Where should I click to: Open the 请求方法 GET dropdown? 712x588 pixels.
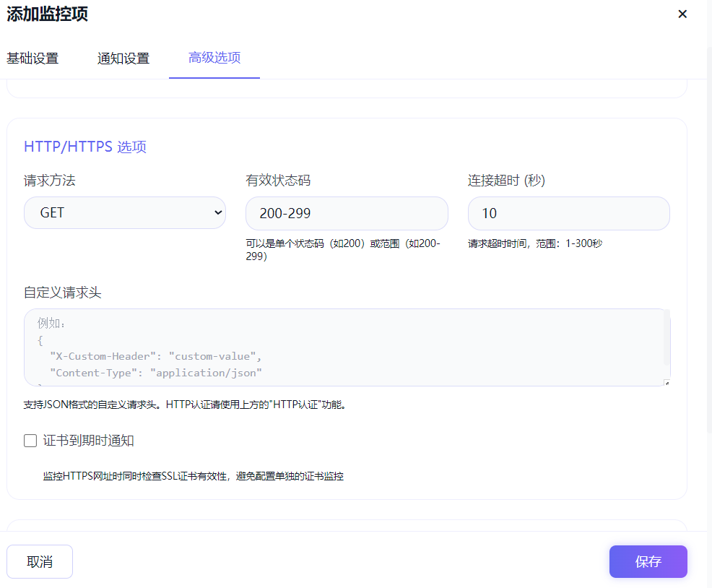coord(124,213)
